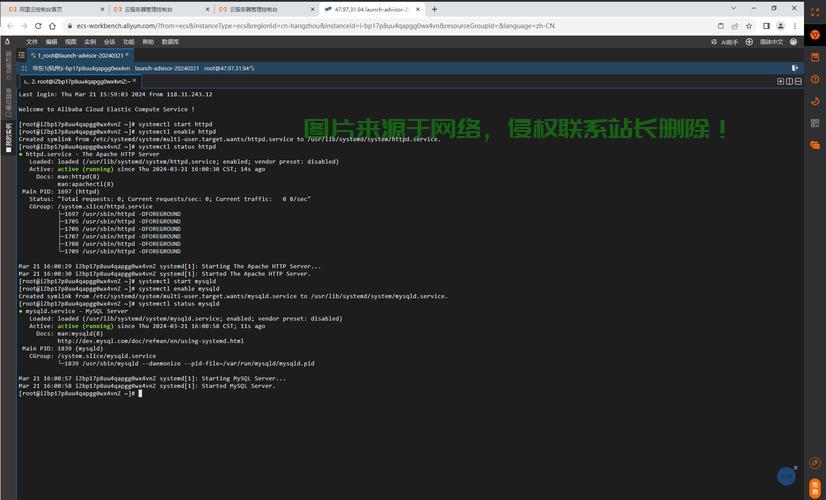The width and height of the screenshot is (826, 500).
Task: Click the launch-advisor-20240321 label in blue bar
Action: tap(166, 68)
